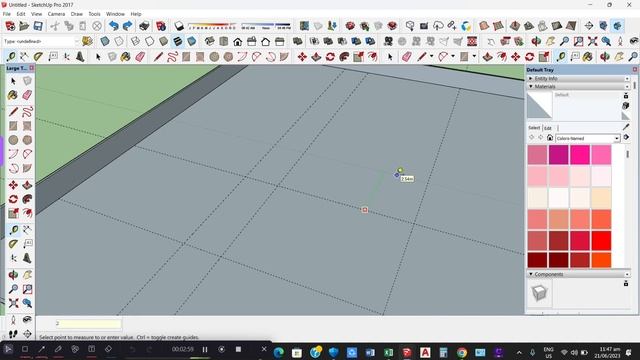Expand the Entity Info panel
The image size is (640, 360).
pos(531,78)
